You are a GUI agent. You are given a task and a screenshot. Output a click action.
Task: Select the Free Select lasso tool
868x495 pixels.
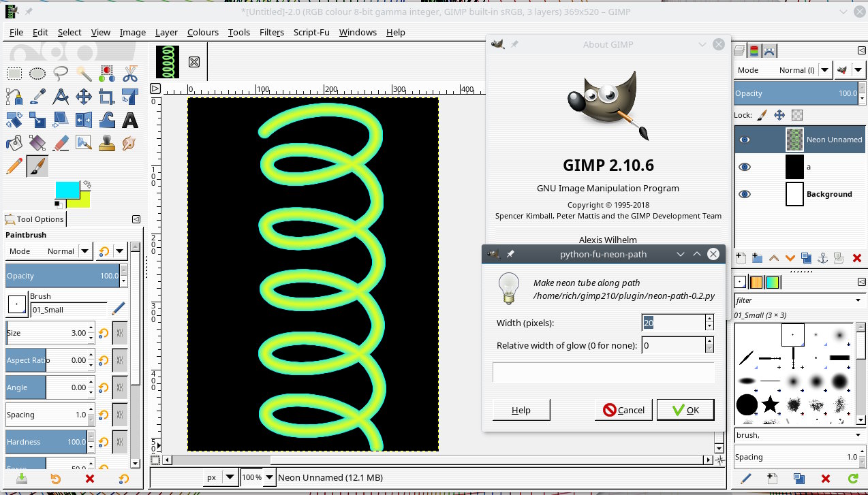pos(61,74)
